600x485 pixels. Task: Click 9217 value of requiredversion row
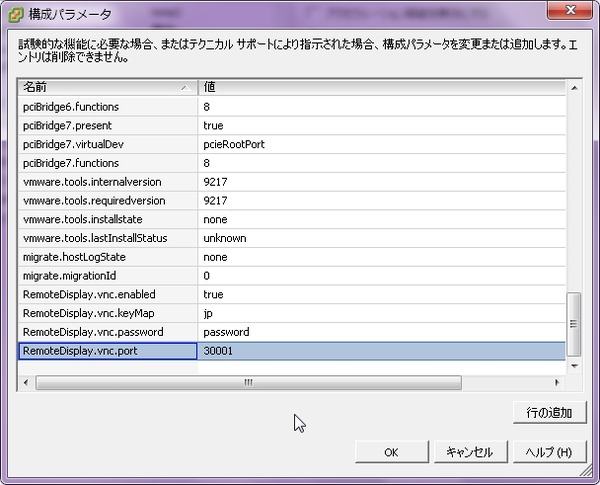coord(382,201)
